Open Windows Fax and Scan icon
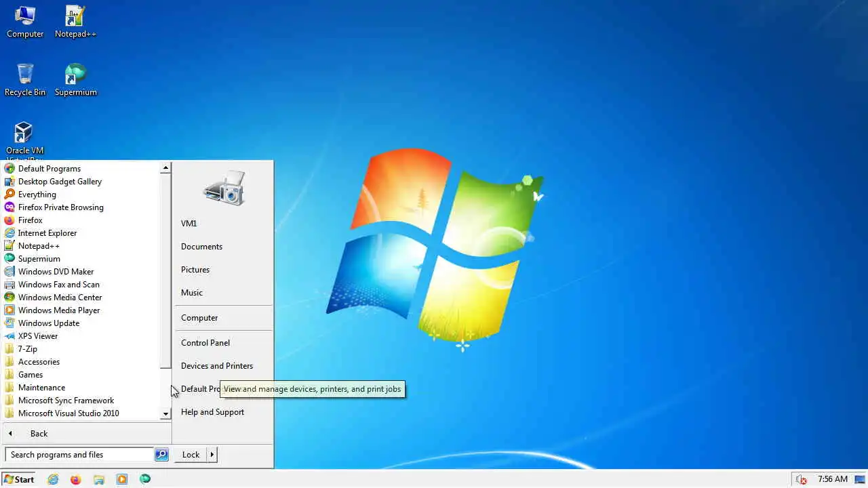 pyautogui.click(x=9, y=285)
